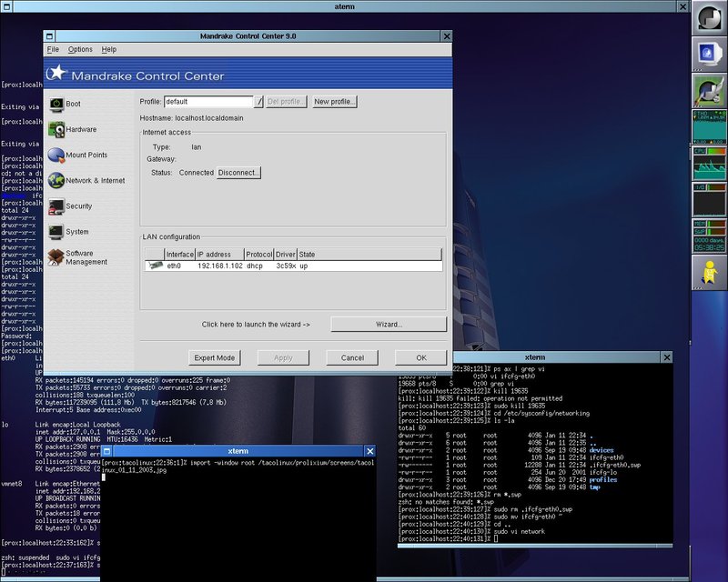This screenshot has width=728, height=582.
Task: Click the Del profile button
Action: coord(287,102)
